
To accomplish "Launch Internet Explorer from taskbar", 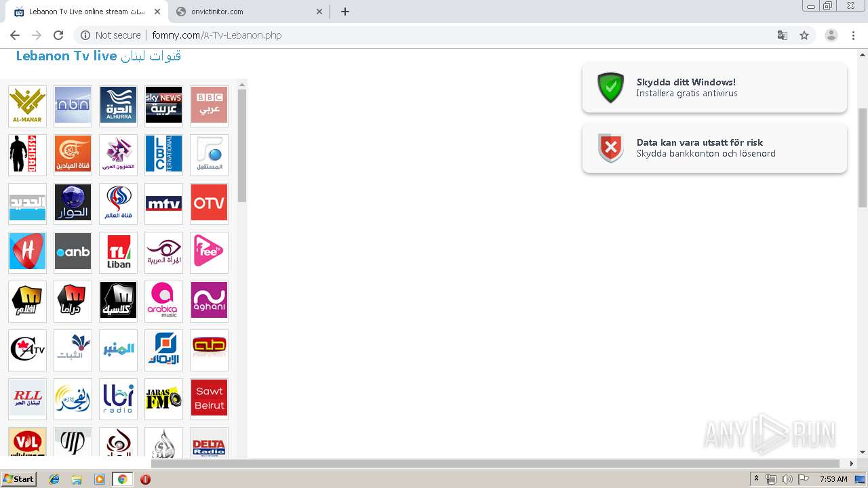I will 54,479.
